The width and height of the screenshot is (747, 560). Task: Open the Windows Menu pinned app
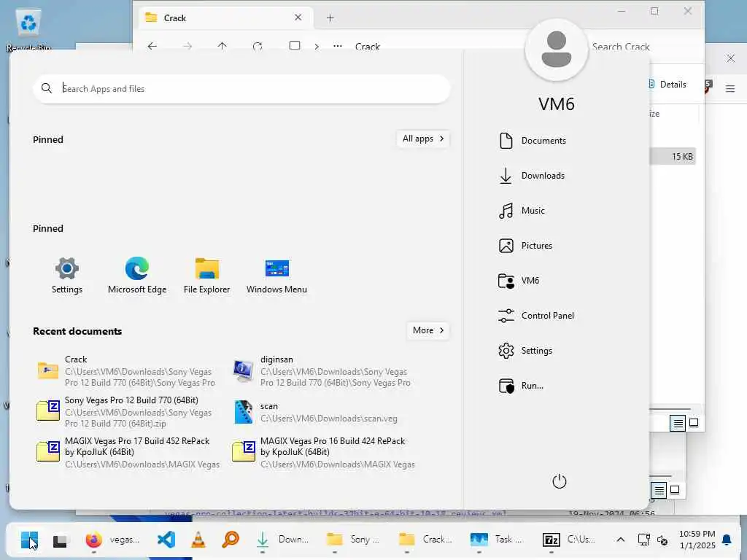[276, 276]
